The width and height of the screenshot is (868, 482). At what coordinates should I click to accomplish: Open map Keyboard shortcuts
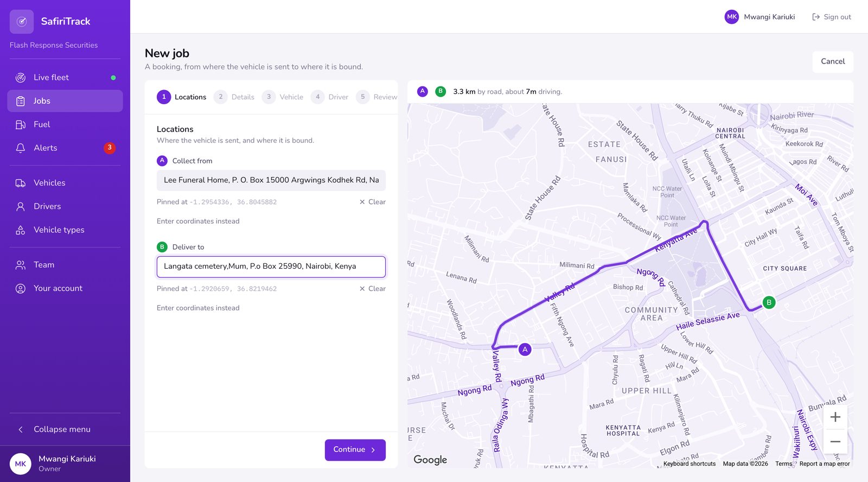coord(690,464)
